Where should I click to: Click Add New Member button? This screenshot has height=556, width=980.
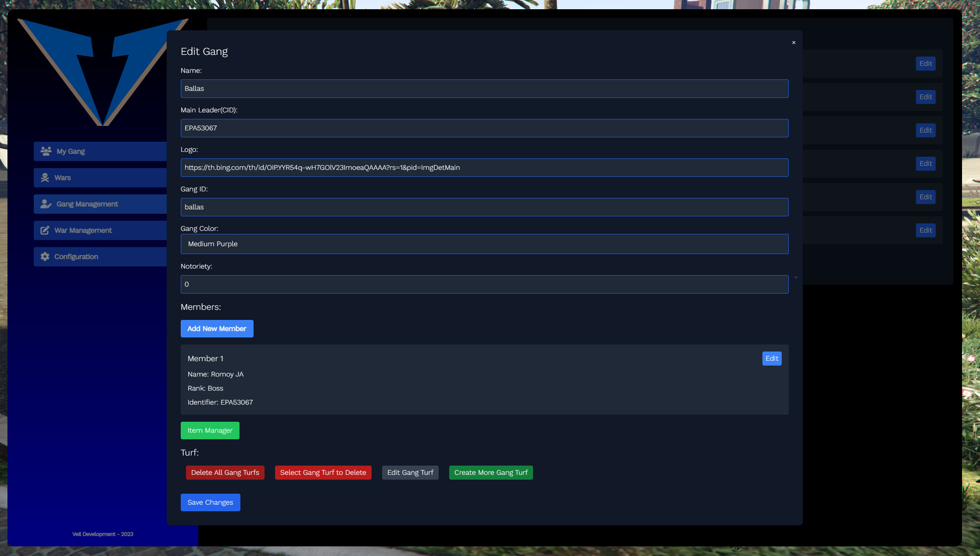point(217,329)
